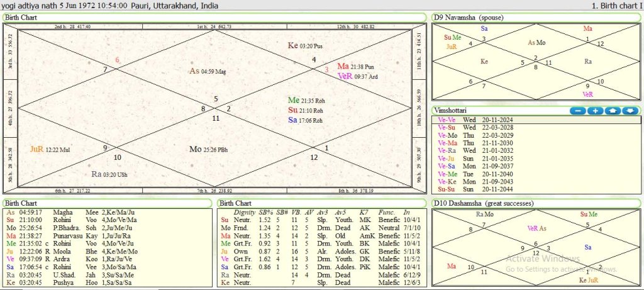Select Jupiter 'JuR 12:22 Mul' in main birth chart
Viewport: 644px width, 290px height.
coord(52,150)
